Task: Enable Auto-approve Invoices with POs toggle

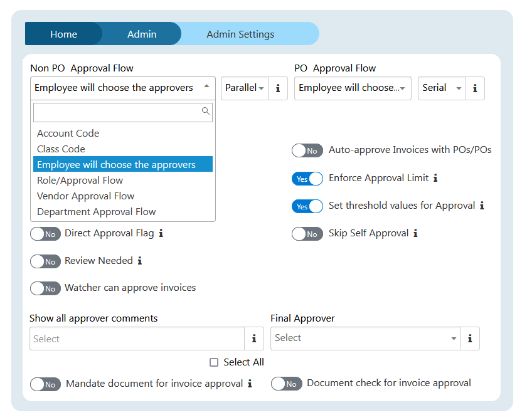Action: pos(307,150)
